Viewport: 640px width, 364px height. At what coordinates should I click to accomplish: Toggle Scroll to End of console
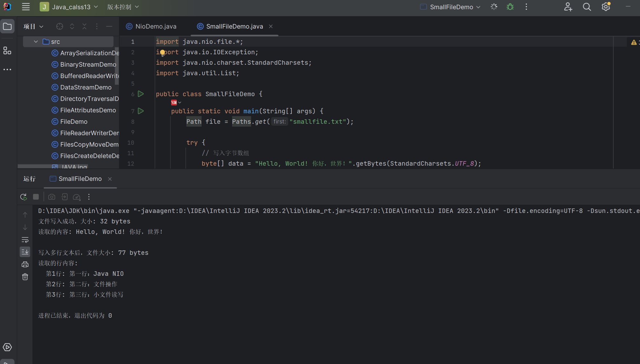25,252
